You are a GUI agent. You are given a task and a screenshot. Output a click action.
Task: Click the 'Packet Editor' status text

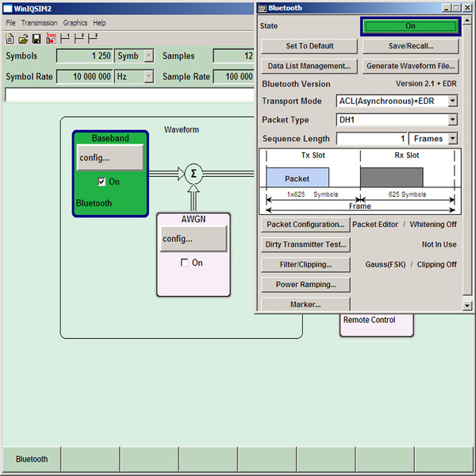(375, 225)
